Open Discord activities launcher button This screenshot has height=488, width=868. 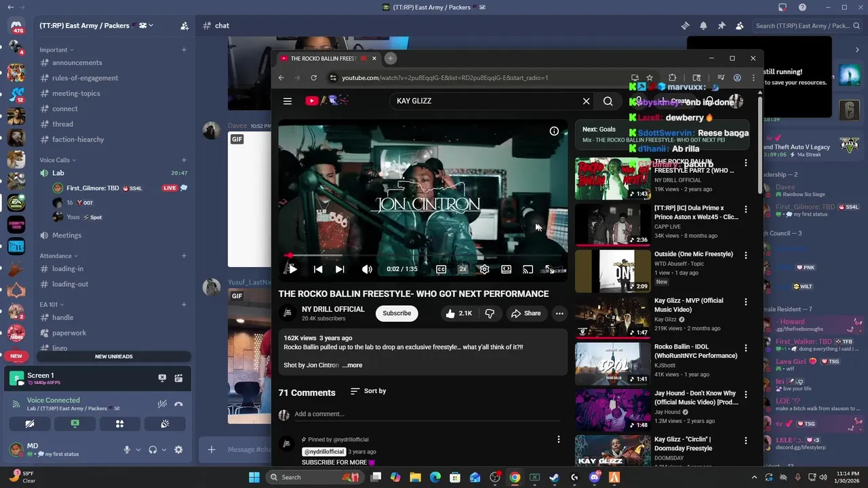pyautogui.click(x=119, y=424)
